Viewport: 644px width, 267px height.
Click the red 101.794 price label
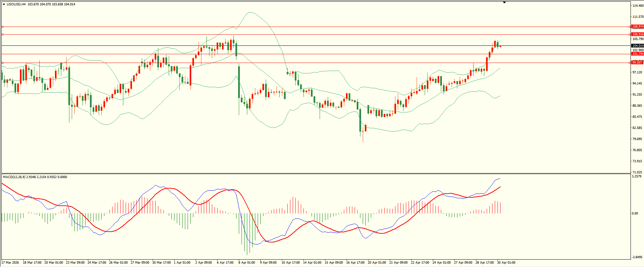tap(637, 54)
